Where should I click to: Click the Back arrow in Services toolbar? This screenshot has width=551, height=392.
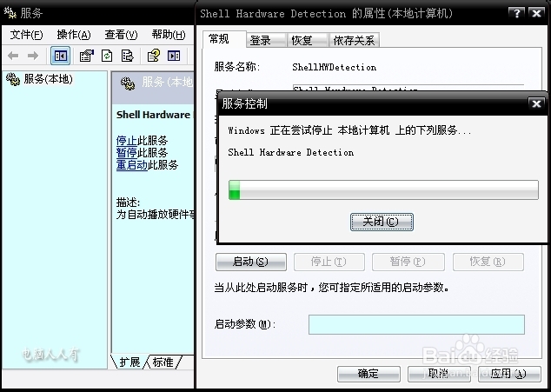(13, 56)
